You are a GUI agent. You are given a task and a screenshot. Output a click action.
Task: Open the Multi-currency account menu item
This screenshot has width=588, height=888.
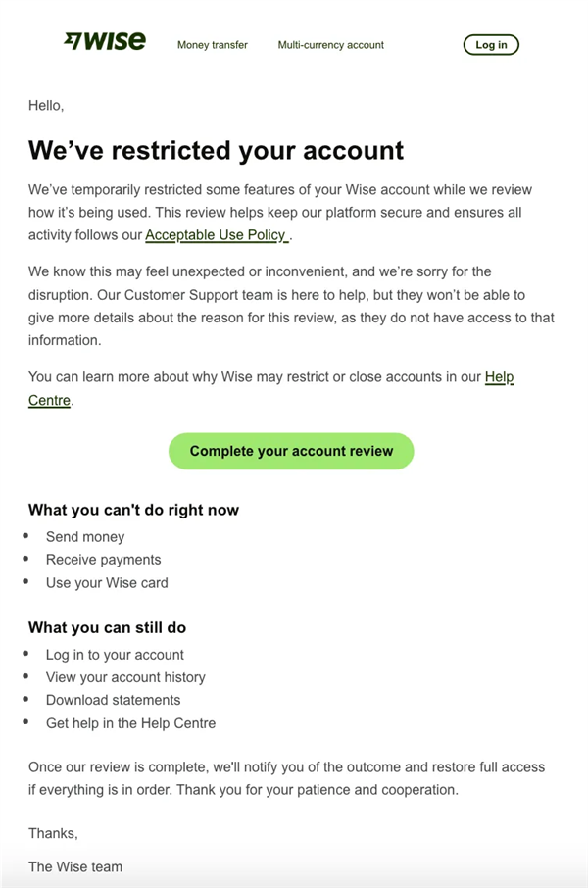coord(330,45)
